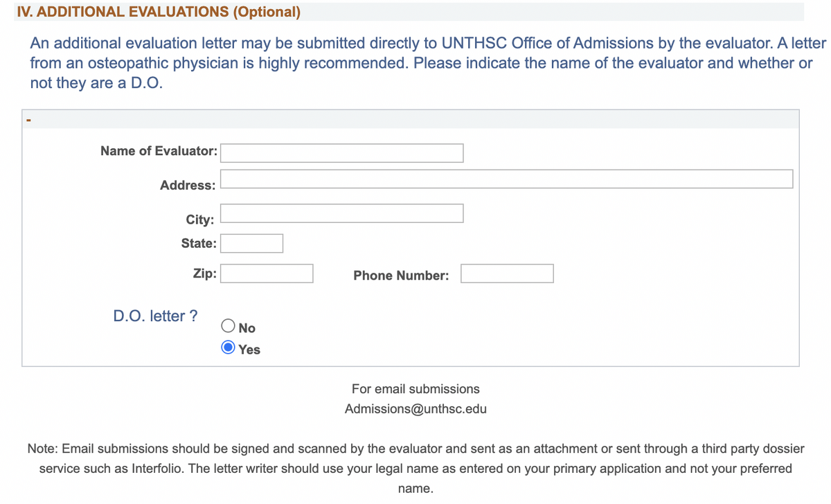Select the Yes radio button
The height and width of the screenshot is (504, 831).
coord(228,348)
